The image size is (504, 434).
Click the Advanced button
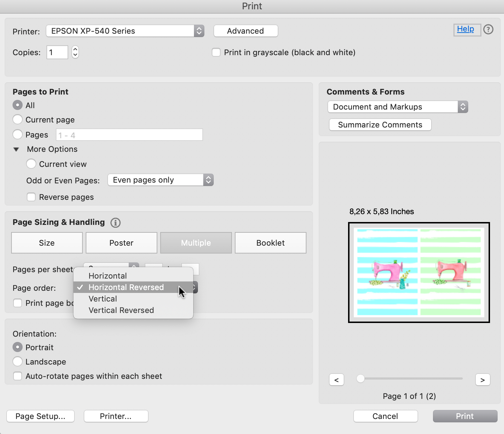click(246, 31)
